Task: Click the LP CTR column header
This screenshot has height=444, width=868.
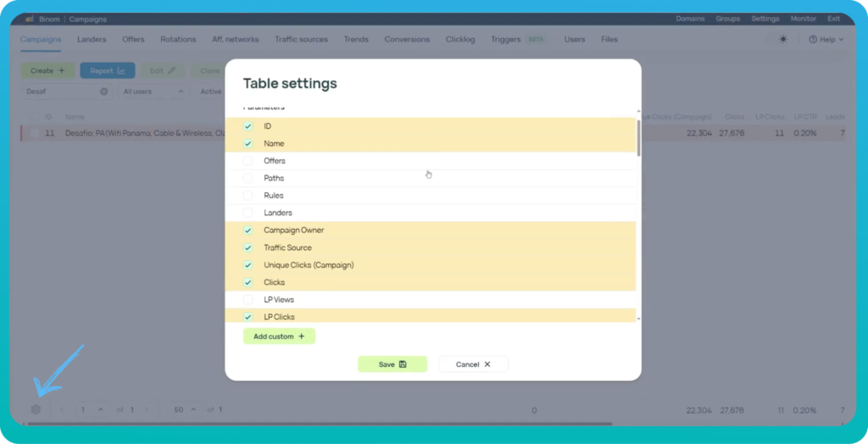Action: 805,117
